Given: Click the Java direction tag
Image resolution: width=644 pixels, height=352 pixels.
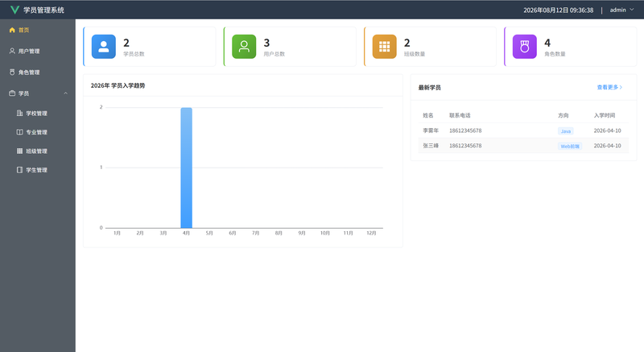Looking at the screenshot, I should coord(566,131).
